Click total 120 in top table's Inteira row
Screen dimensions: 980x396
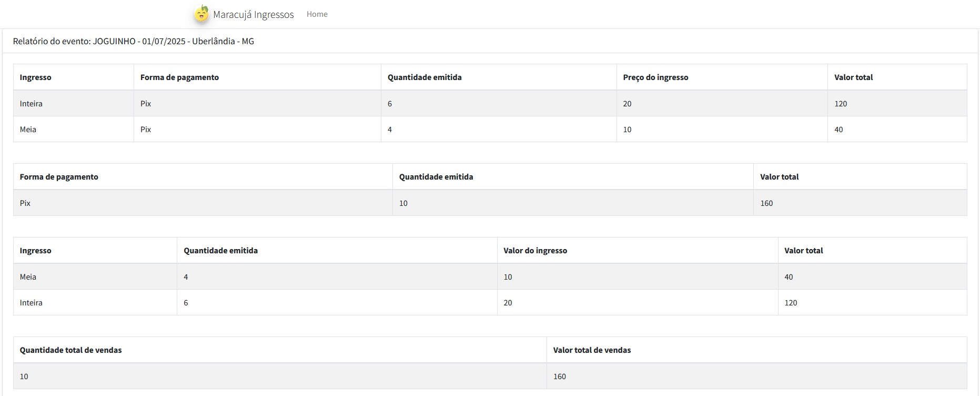(x=841, y=104)
